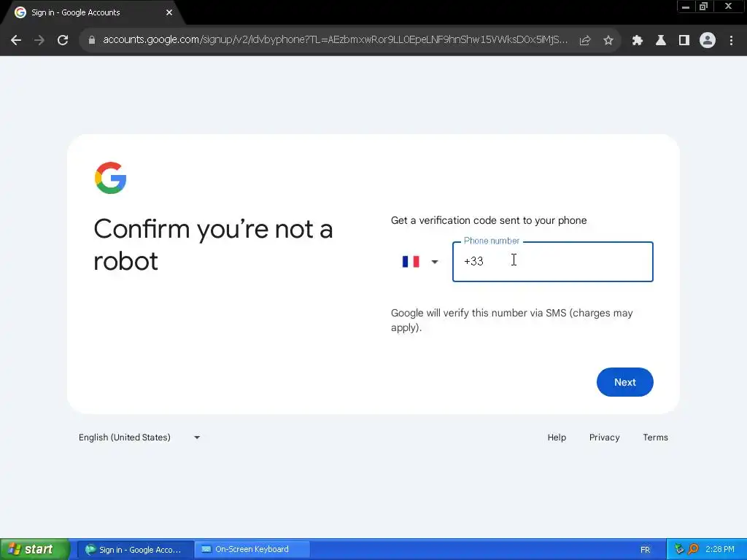Open the Terms link
This screenshot has height=560, width=747.
click(655, 437)
